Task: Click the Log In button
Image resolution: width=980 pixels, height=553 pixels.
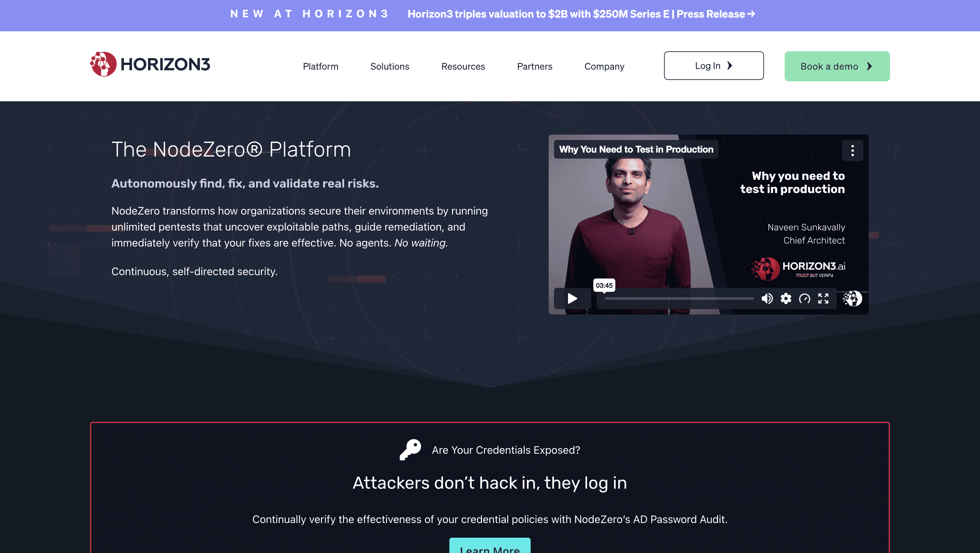Action: tap(714, 66)
